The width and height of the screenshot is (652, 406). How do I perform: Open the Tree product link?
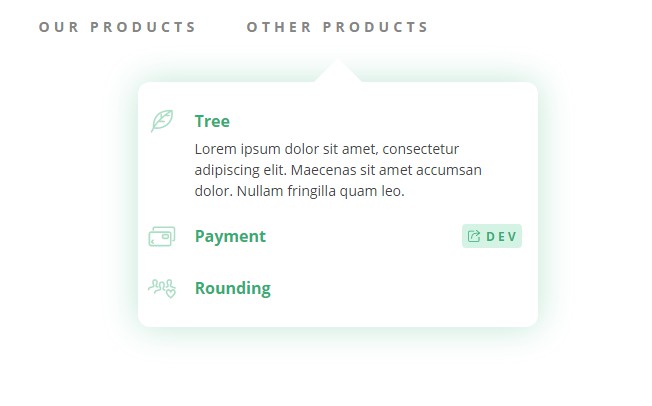pos(212,121)
